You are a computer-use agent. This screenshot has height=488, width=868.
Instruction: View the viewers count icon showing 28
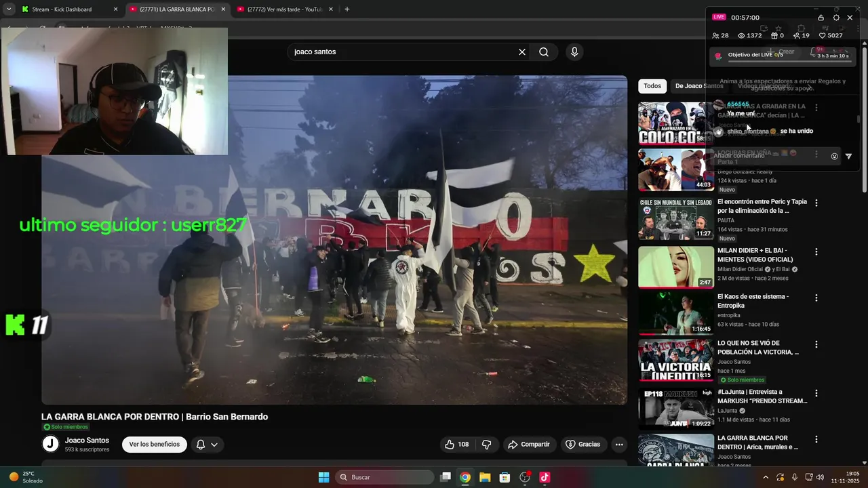click(715, 36)
